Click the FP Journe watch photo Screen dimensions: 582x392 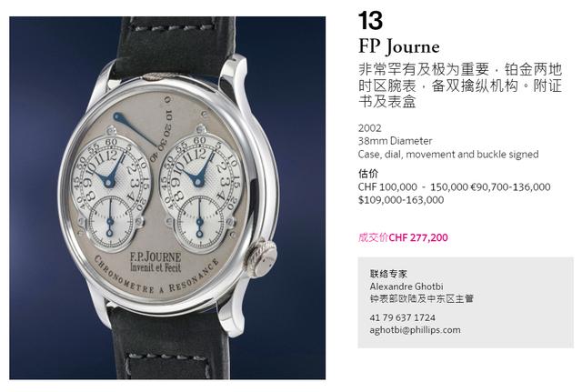(x=167, y=198)
